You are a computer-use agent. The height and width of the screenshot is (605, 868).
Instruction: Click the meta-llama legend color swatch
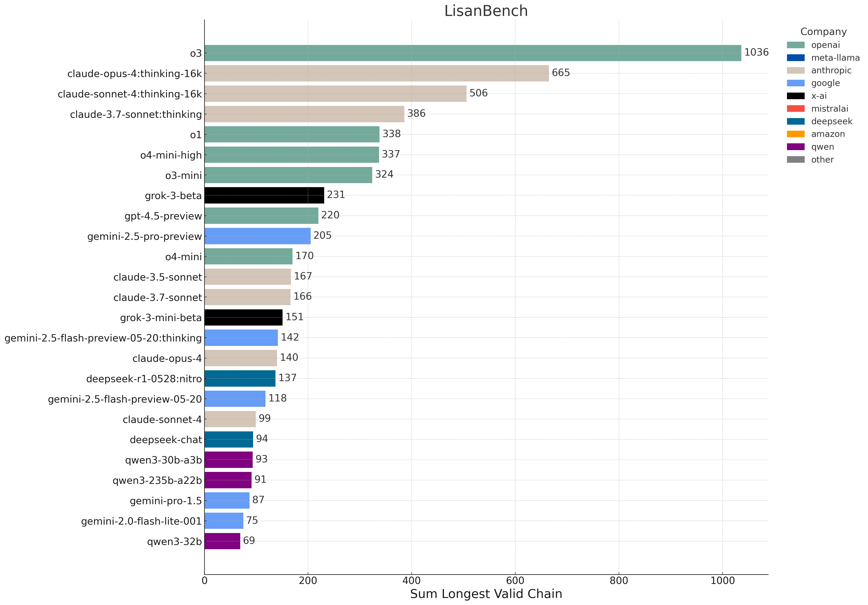tap(795, 58)
